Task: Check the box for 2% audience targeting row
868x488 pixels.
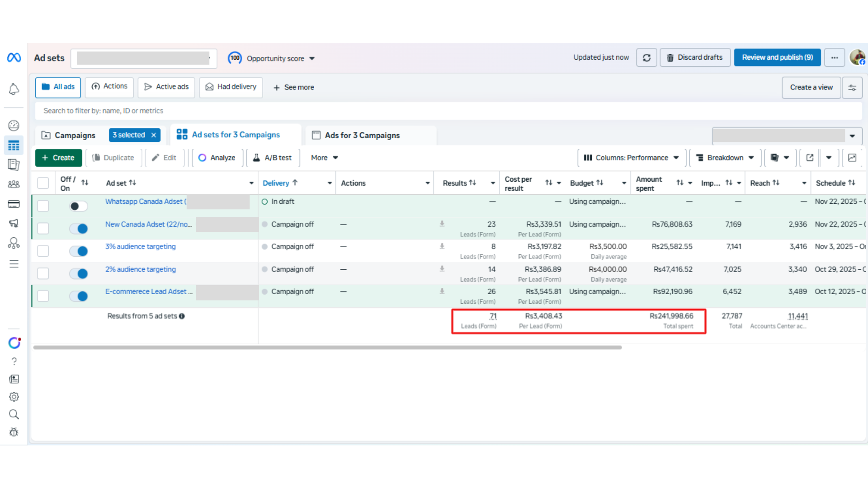Action: (43, 273)
